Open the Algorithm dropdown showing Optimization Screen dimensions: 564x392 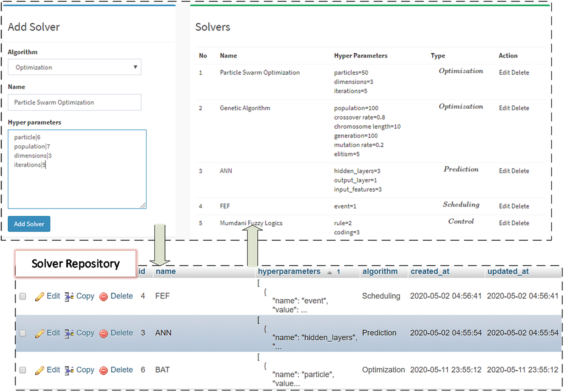point(74,67)
